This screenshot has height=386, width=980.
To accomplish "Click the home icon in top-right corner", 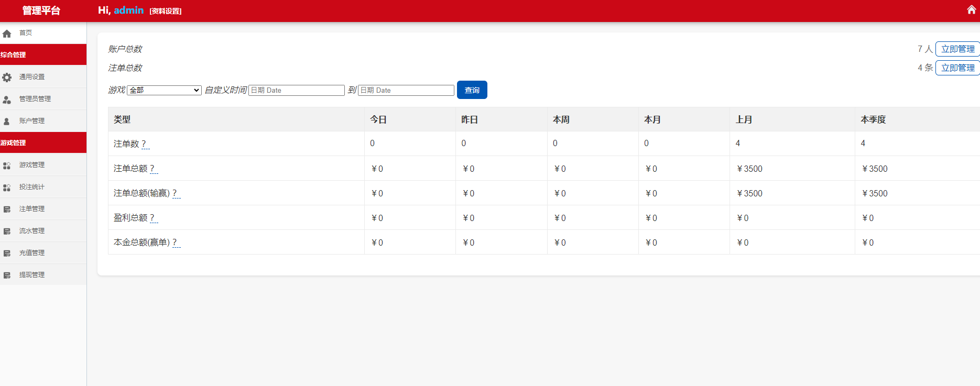I will coord(971,10).
